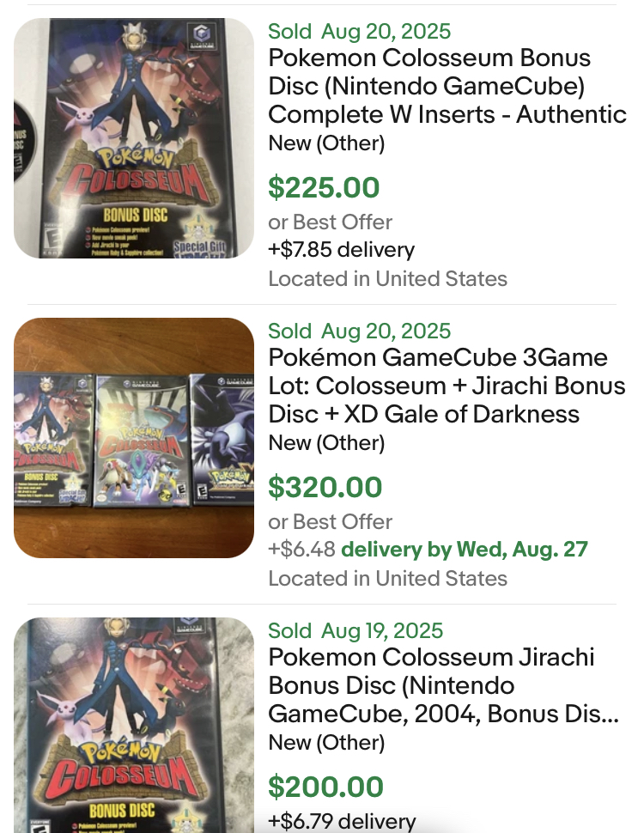Click the third listing's Bonus Disc thumbnail
The image size is (644, 833).
click(134, 725)
